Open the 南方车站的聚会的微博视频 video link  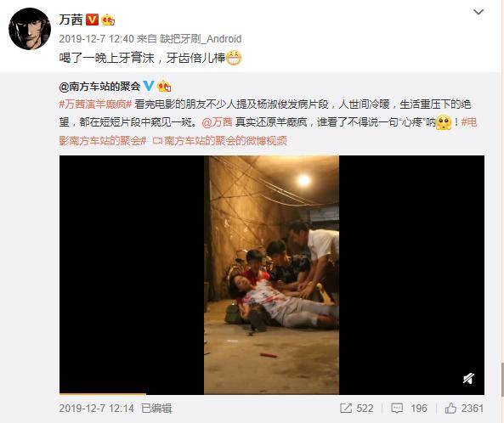coord(219,141)
